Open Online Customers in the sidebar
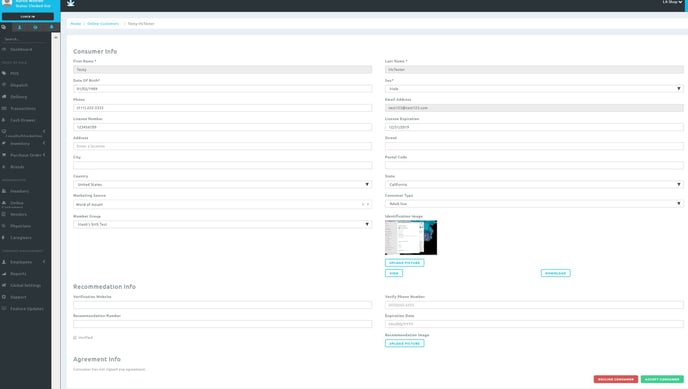 pos(18,204)
